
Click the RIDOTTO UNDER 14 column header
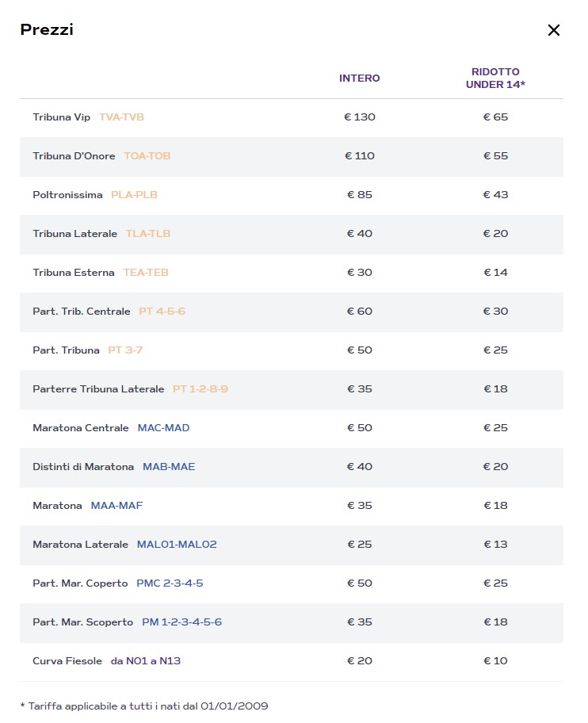495,78
